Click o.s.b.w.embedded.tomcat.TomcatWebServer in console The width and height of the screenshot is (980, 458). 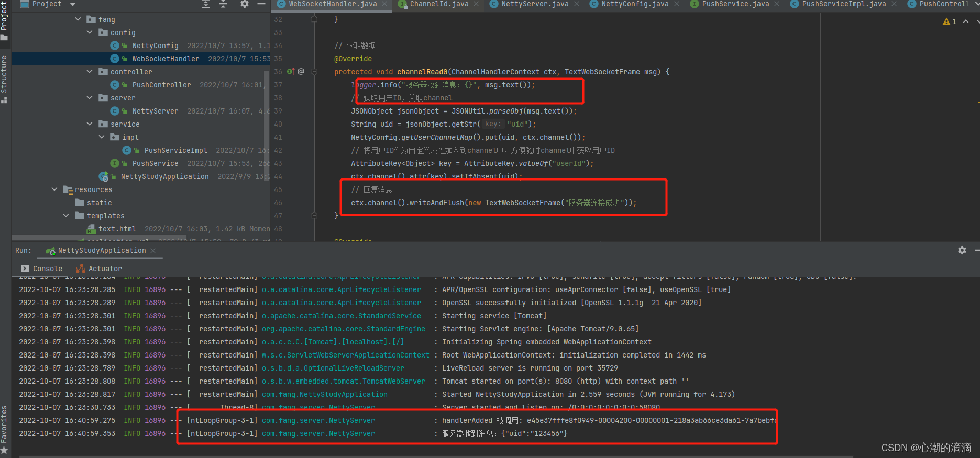click(344, 381)
